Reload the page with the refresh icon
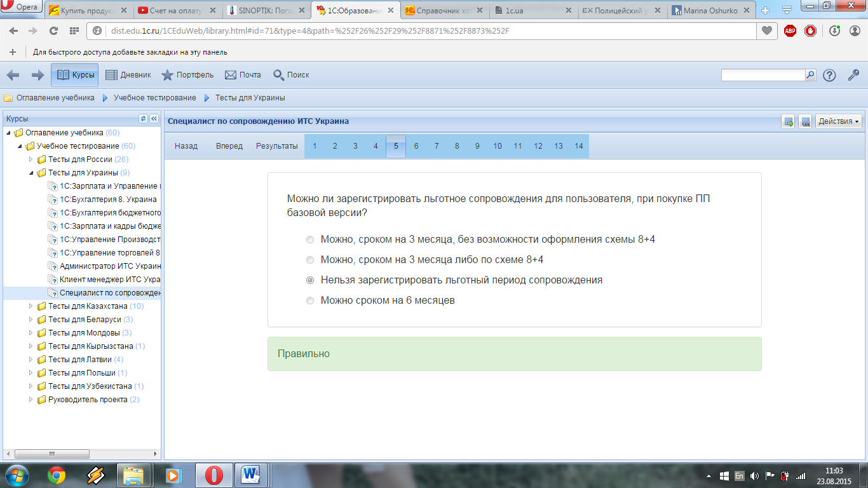The width and height of the screenshot is (868, 488). tap(53, 30)
